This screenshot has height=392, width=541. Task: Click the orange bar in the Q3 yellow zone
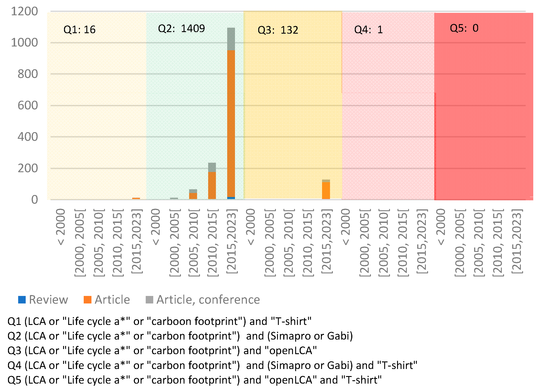(326, 190)
